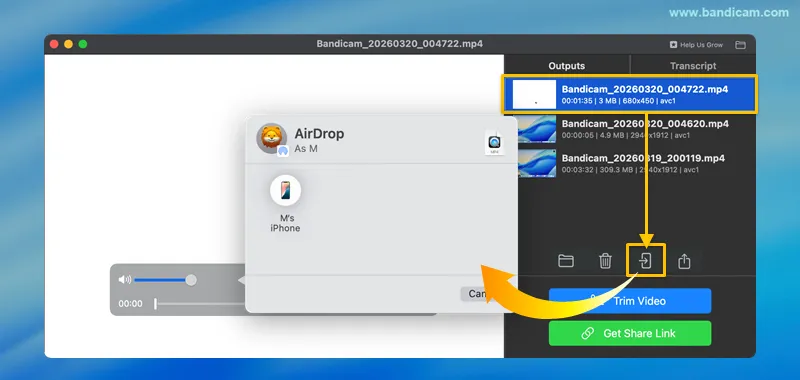This screenshot has height=380, width=800.
Task: Select Bandicam_20260319_200119.mp4 recording
Action: click(x=630, y=163)
